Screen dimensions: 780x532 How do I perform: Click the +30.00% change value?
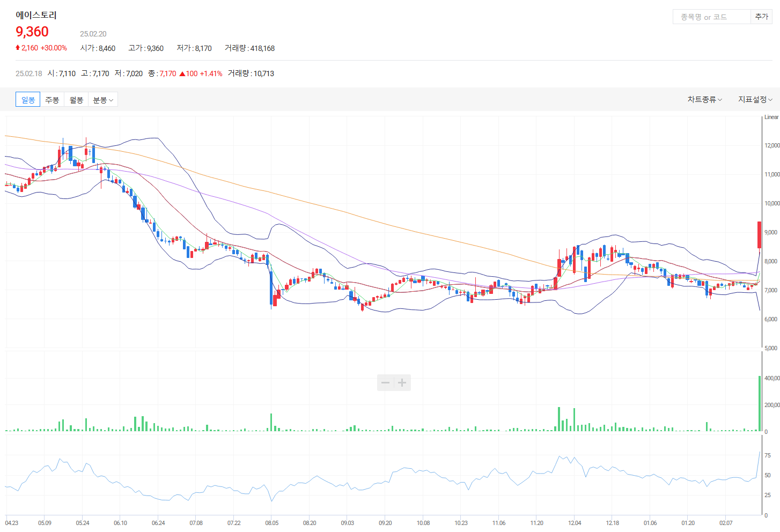point(54,48)
